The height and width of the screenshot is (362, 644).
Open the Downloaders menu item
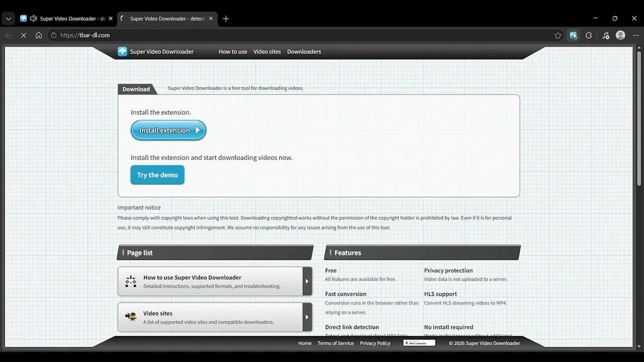click(x=304, y=51)
